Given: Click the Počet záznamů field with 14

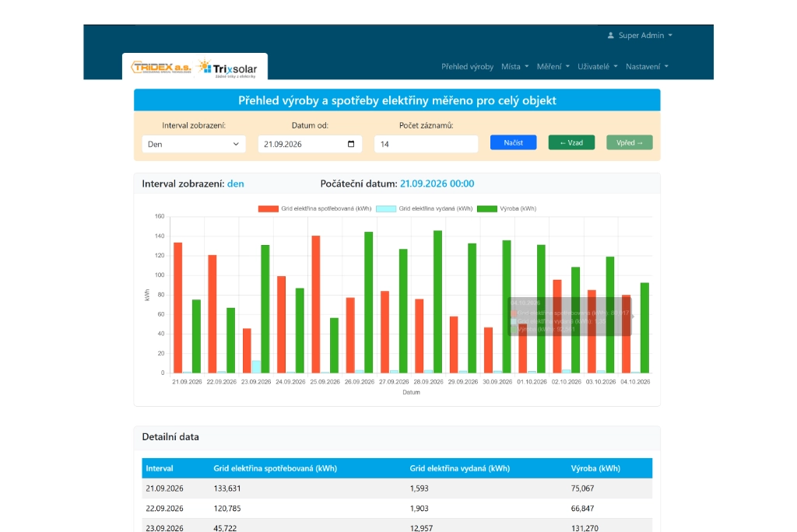Looking at the screenshot, I should click(426, 144).
